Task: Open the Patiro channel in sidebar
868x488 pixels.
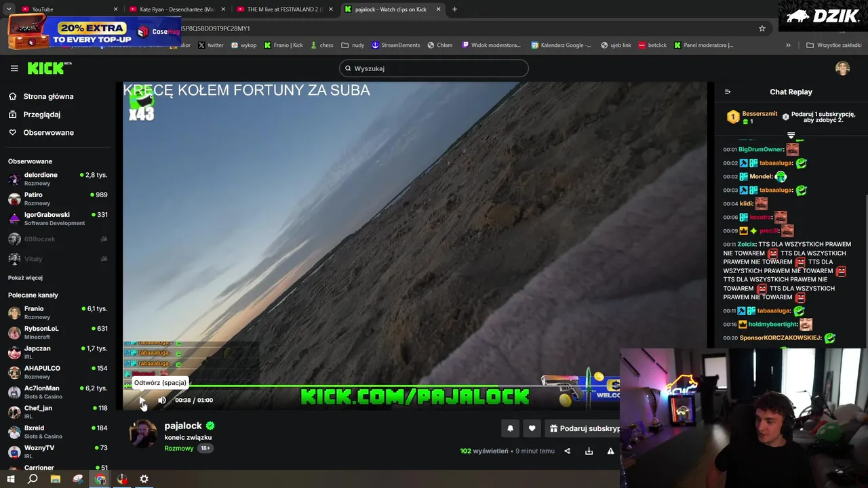Action: click(58, 199)
